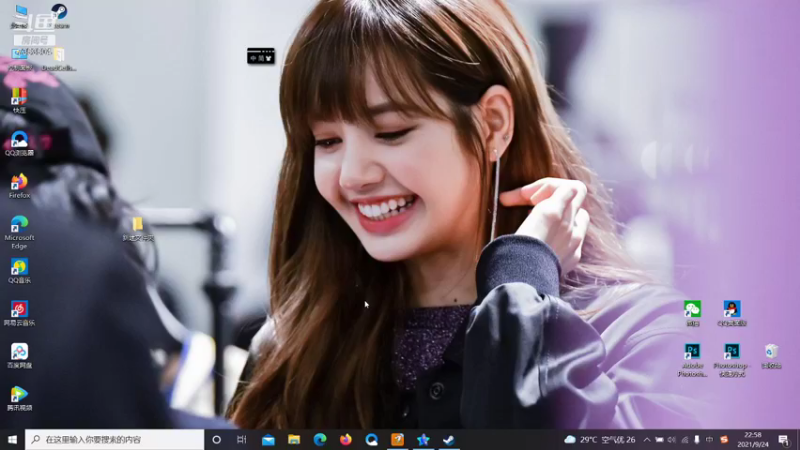The width and height of the screenshot is (800, 450).
Task: Open File Explorer from the taskbar
Action: coord(294,439)
